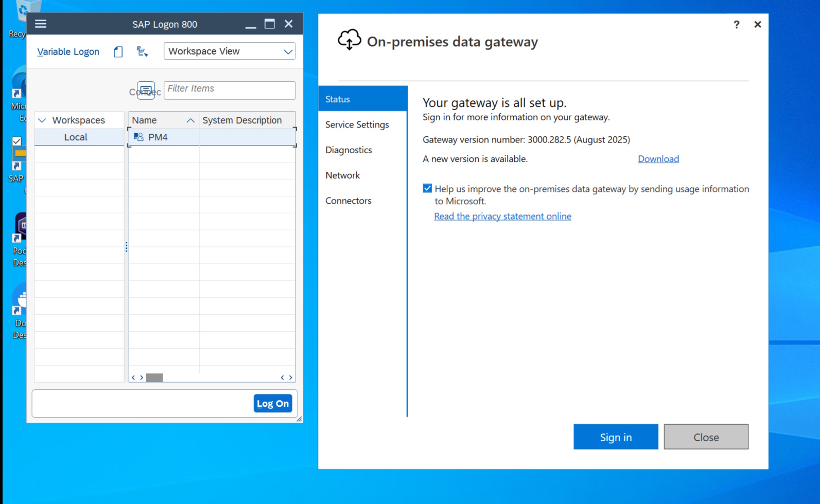This screenshot has height=504, width=820.
Task: Open the Diagnostics tab
Action: point(363,150)
